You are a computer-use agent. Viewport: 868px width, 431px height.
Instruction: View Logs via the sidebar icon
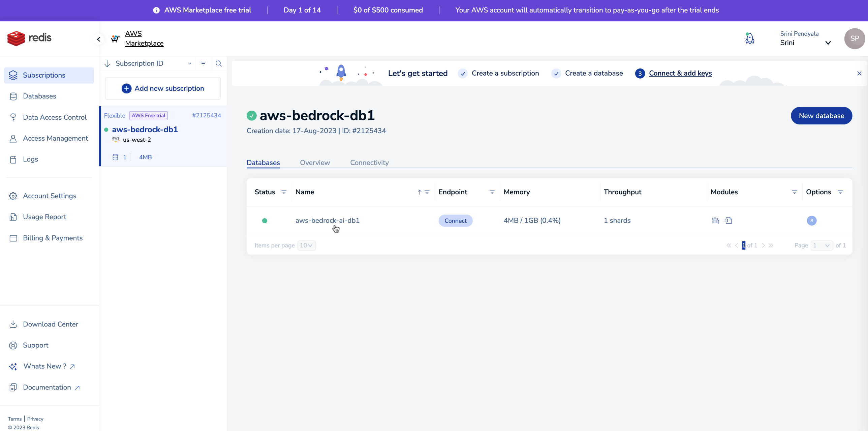13,159
